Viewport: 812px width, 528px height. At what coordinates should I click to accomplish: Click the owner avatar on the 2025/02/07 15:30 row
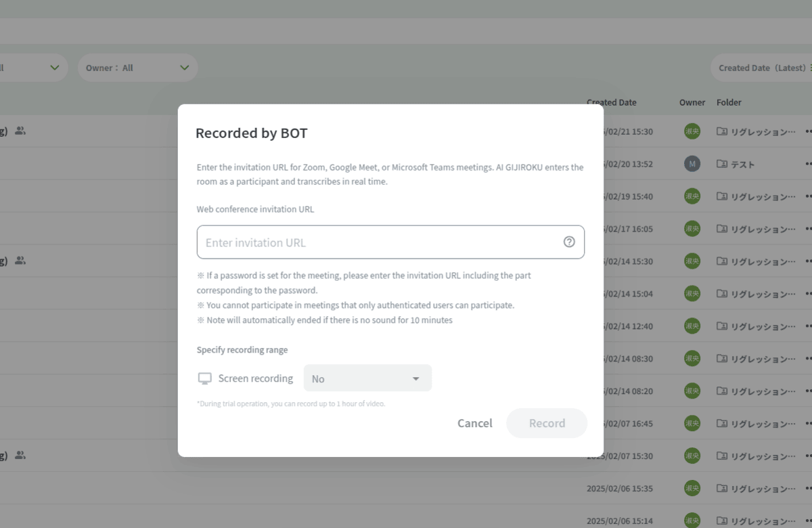(x=692, y=456)
